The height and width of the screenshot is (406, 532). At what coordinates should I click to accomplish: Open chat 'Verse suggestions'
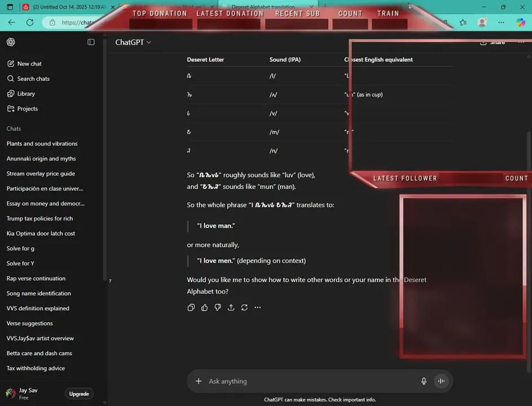click(x=29, y=323)
